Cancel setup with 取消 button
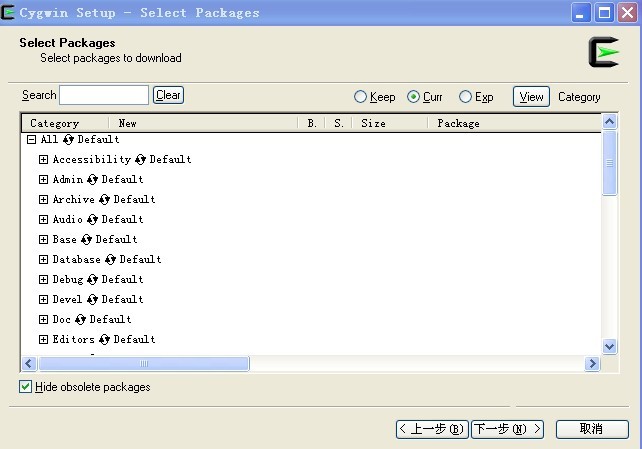Image resolution: width=642 pixels, height=449 pixels. (x=592, y=429)
